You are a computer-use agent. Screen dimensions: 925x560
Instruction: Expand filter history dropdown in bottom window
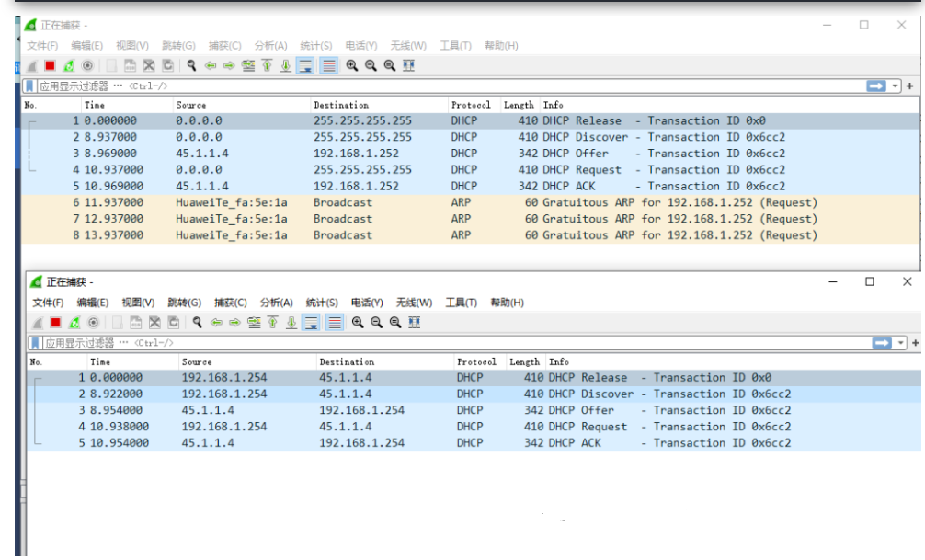click(901, 343)
